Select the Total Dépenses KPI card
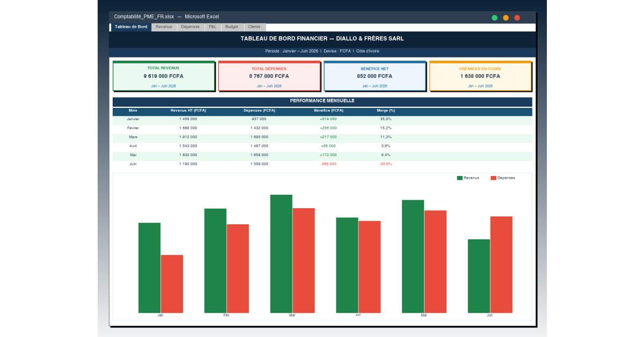644x337 pixels. click(269, 76)
